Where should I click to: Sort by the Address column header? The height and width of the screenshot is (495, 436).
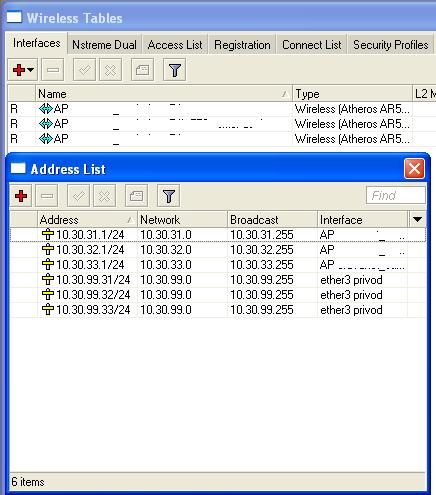pyautogui.click(x=87, y=220)
